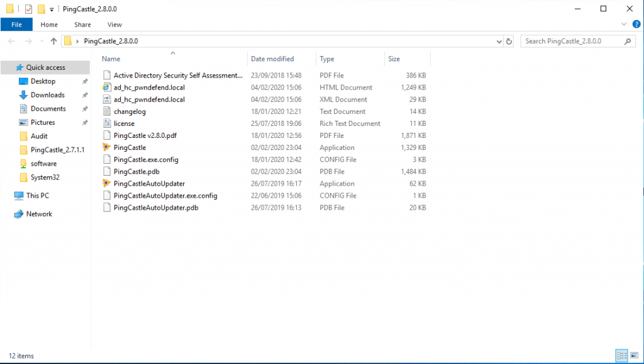Image resolution: width=644 pixels, height=364 pixels.
Task: Refresh the current folder
Action: click(508, 40)
